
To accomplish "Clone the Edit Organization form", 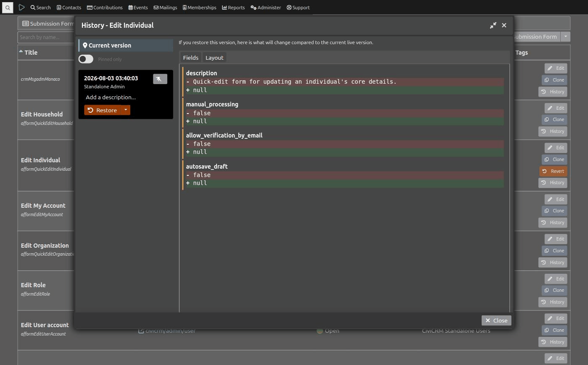I will coord(554,251).
